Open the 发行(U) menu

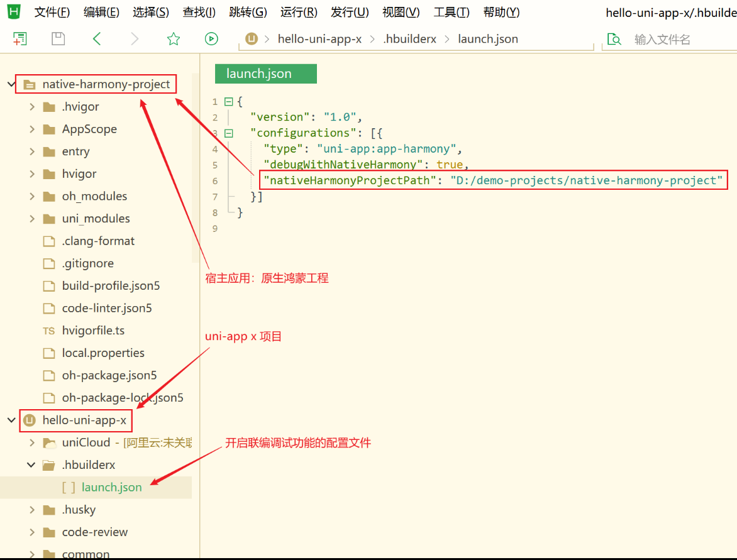point(350,12)
